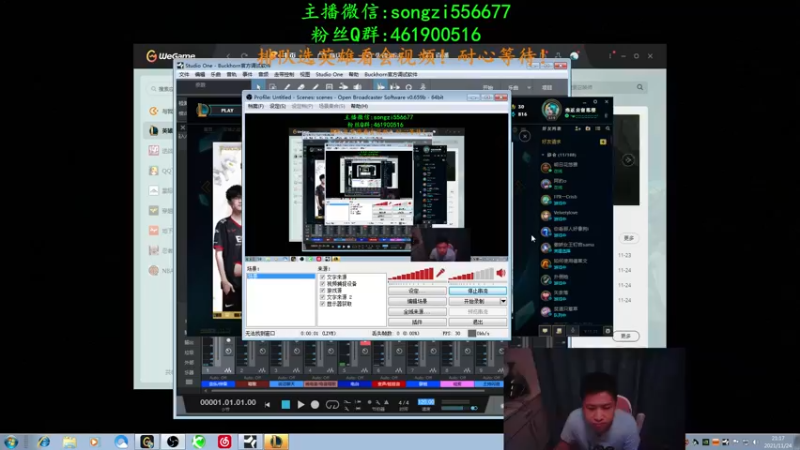Click the 全域来源... button in OBS
Screen dimensions: 800x450
coord(417,311)
